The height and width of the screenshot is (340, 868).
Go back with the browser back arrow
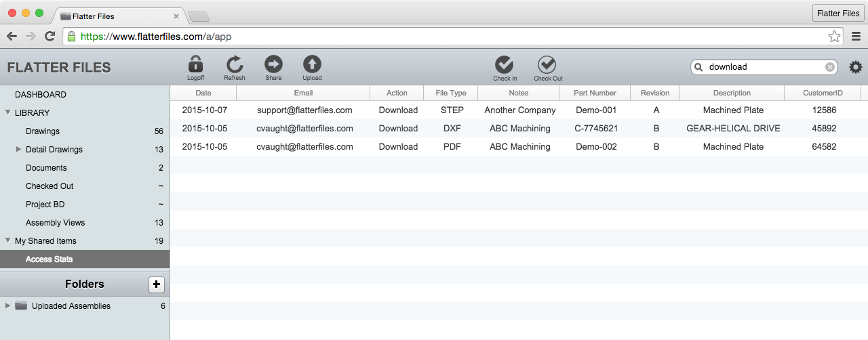(x=12, y=36)
